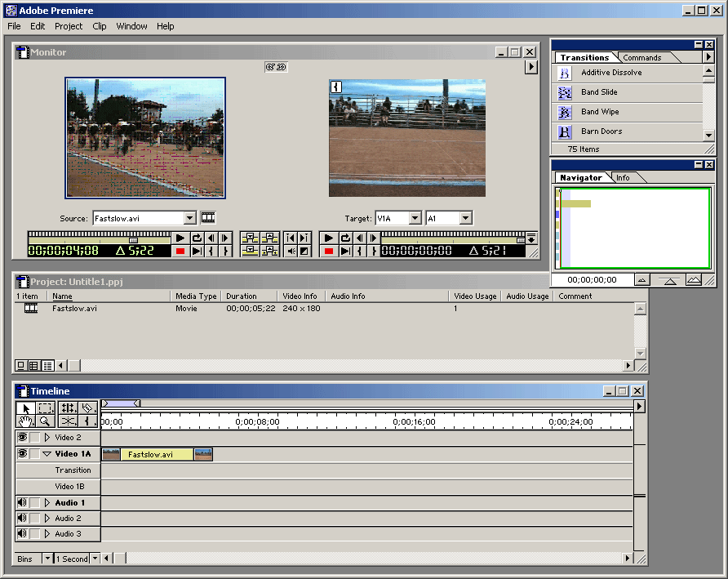Open the Target A1 audio dropdown
Screen dimensions: 728x579
click(466, 218)
